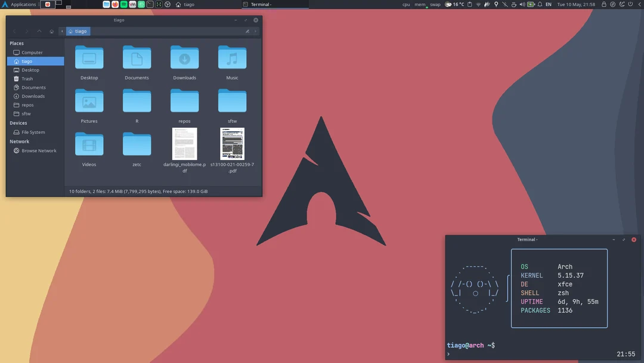The width and height of the screenshot is (644, 363).
Task: Toggle the path bar edit pencil in Thunar
Action: point(247,31)
